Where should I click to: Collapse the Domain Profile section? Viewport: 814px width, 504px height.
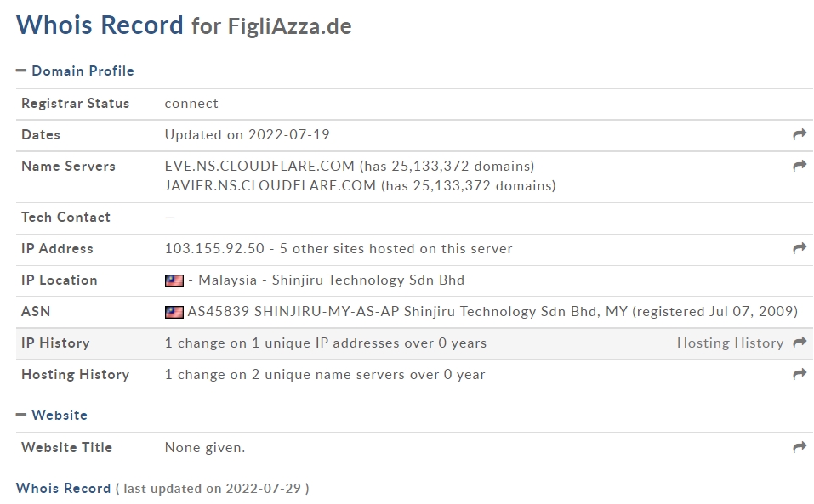click(x=75, y=71)
